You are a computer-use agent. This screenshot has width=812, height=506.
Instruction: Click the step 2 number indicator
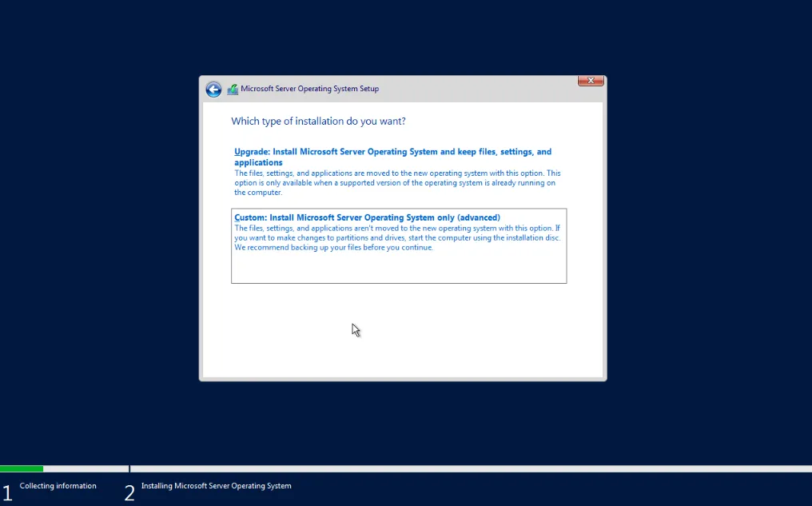tap(129, 492)
